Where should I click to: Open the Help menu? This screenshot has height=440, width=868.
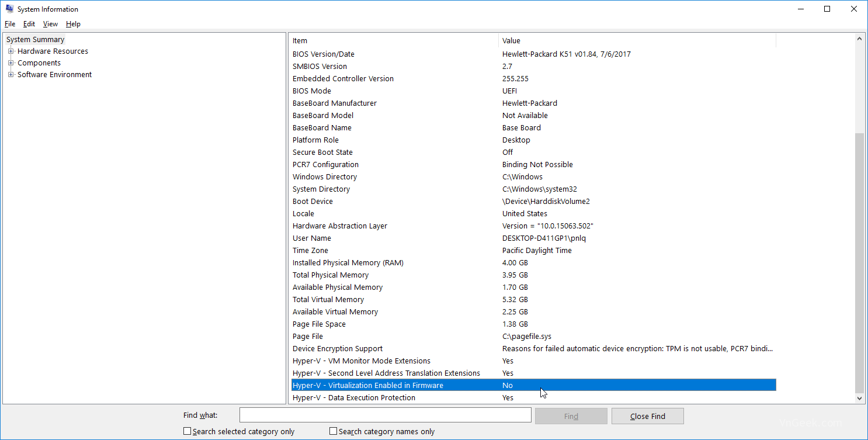tap(73, 24)
